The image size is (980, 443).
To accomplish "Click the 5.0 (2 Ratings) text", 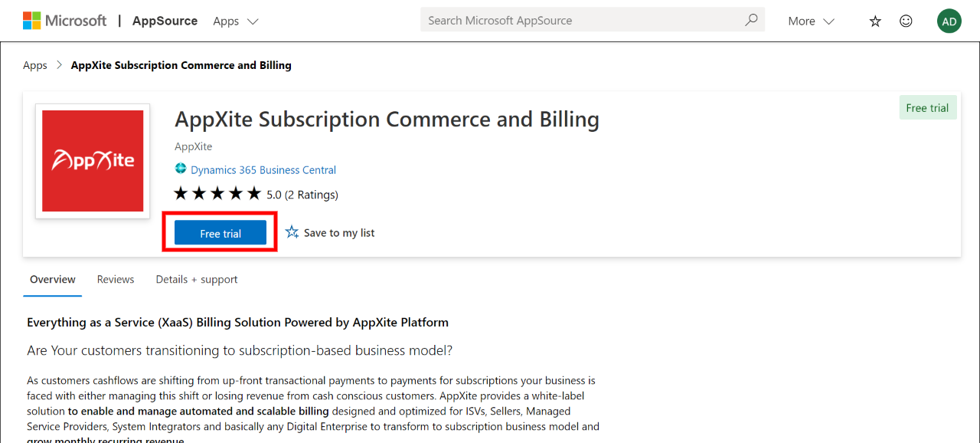I will (302, 195).
